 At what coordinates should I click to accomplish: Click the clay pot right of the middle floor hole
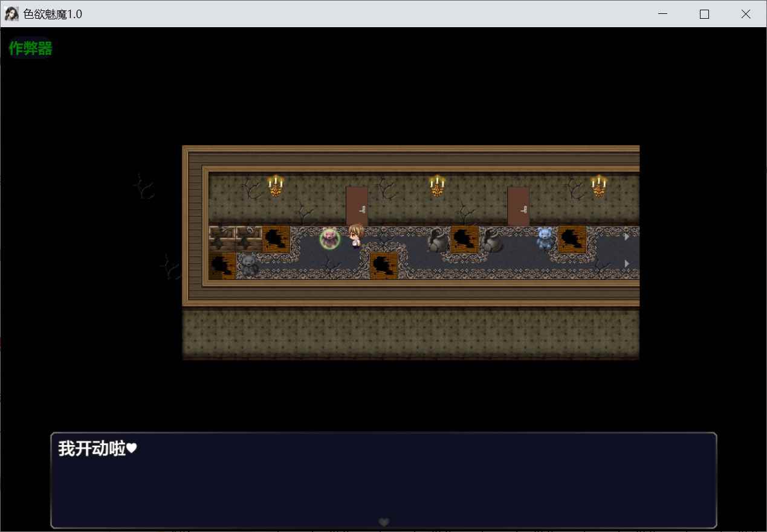click(491, 240)
